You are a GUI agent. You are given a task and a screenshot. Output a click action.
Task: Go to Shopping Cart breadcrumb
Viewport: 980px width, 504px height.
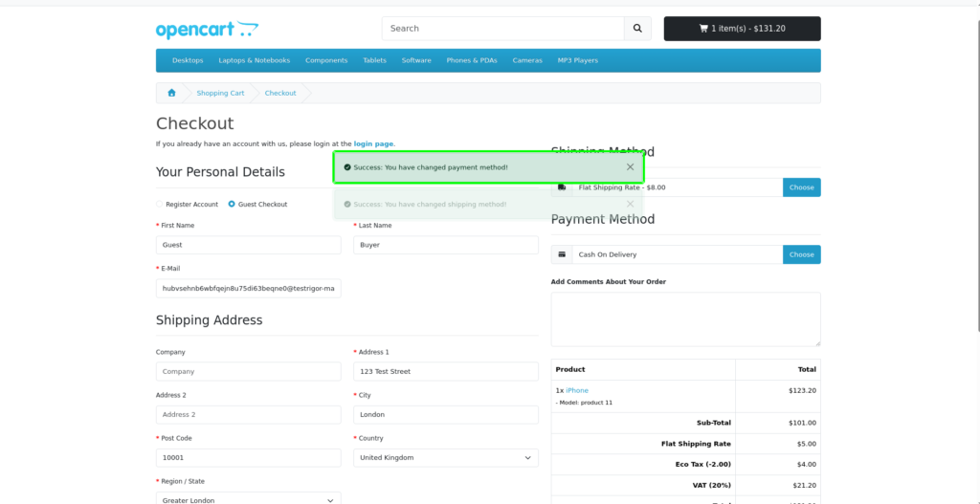pyautogui.click(x=221, y=93)
